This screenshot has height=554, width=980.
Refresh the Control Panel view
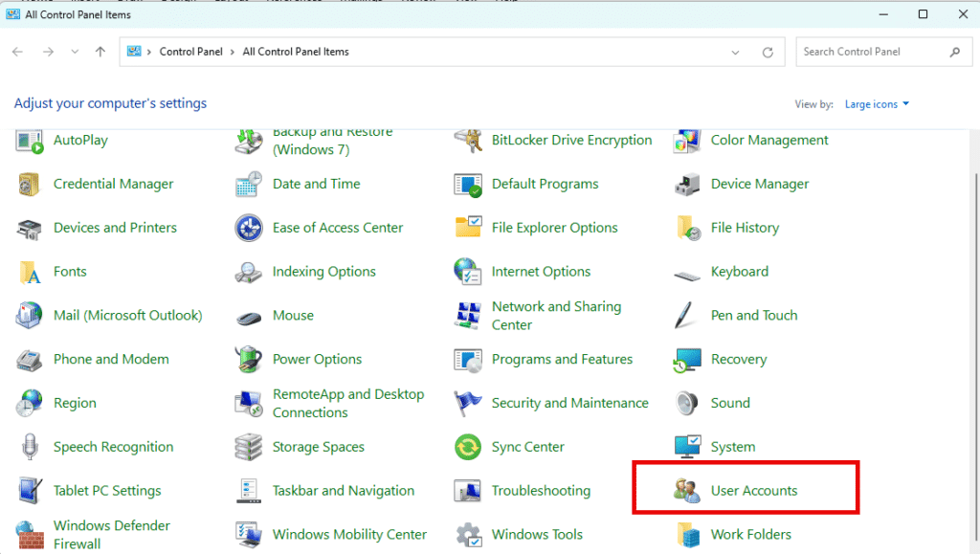coord(768,53)
